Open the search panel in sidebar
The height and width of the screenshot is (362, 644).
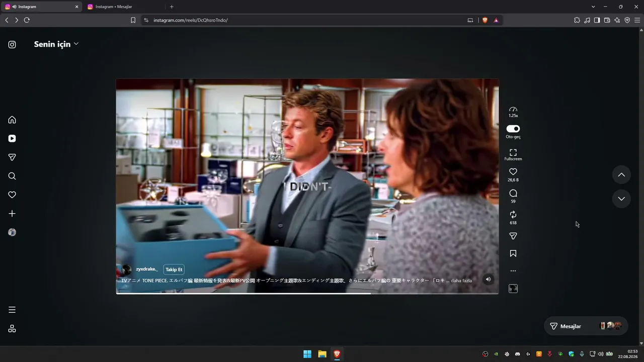pyautogui.click(x=12, y=176)
